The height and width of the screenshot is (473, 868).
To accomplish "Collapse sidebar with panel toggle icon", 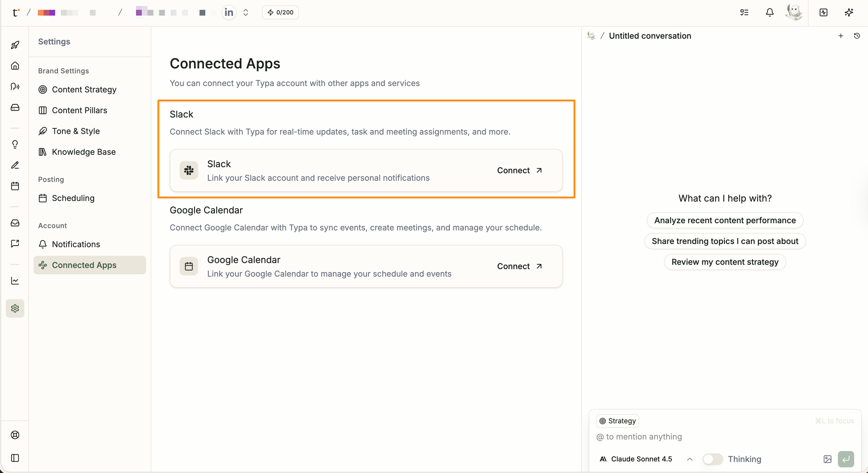I will [x=15, y=458].
